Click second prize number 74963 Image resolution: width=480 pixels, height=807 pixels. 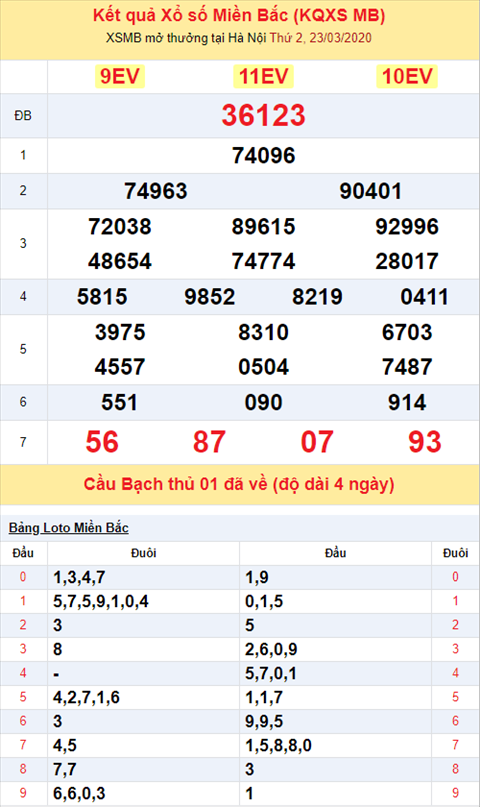click(x=156, y=191)
